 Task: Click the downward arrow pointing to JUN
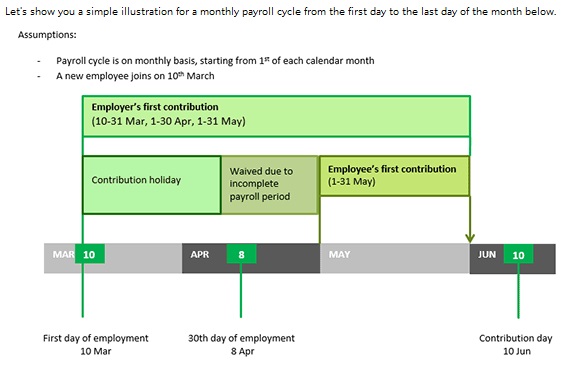(470, 238)
